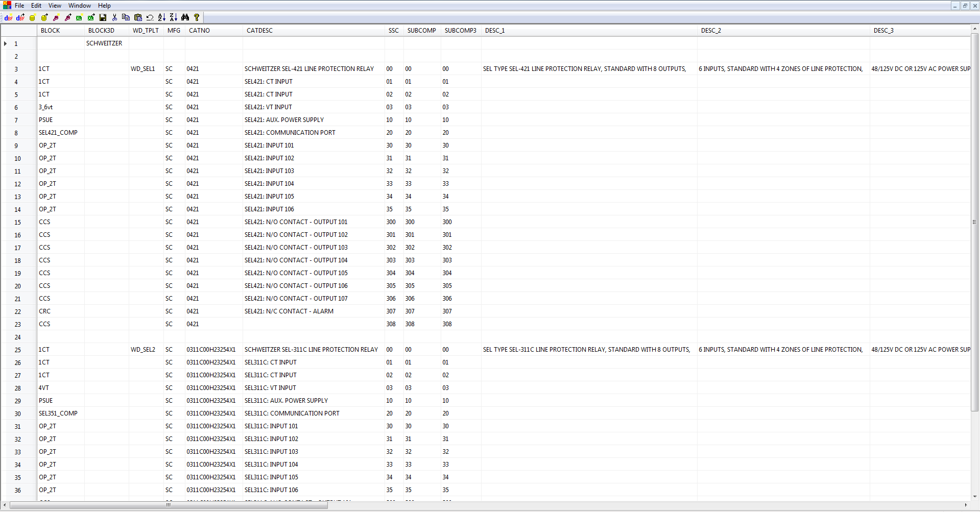Click 'SEL421: N/C CONTACT - ALARM' cell
Screen dimensions: 980x512
(x=314, y=311)
